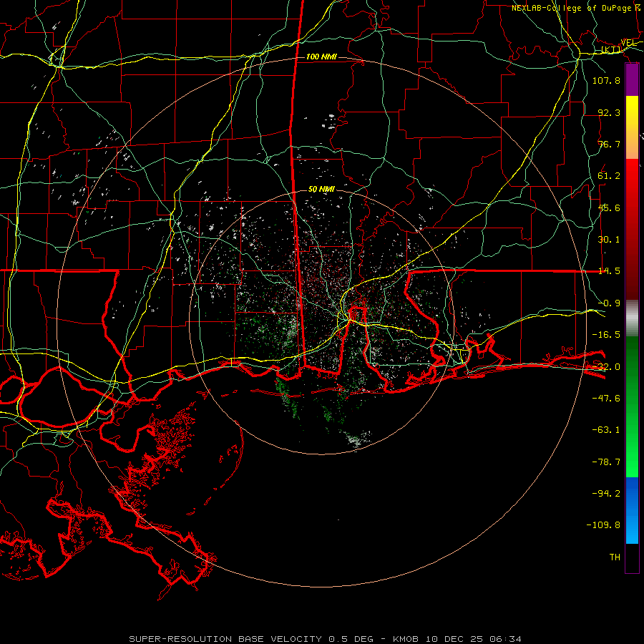Viewport: 644px width, 644px height.
Task: Click the VEL label above the color scale
Action: [628, 43]
